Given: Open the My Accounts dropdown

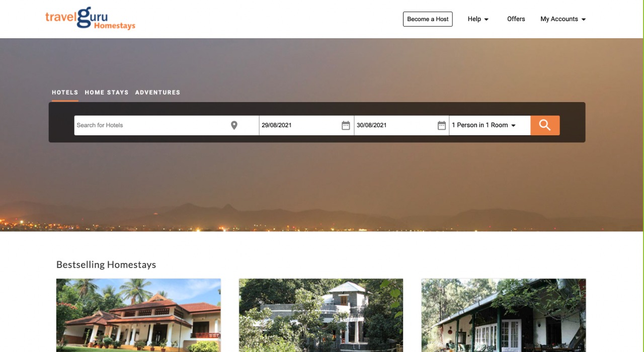Looking at the screenshot, I should 563,19.
